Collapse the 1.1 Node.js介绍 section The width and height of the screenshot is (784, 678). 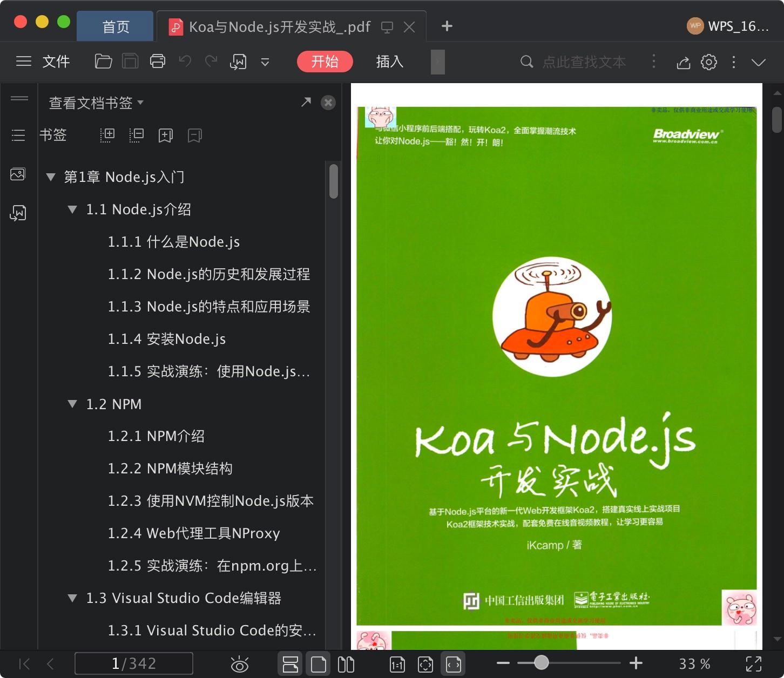click(72, 209)
